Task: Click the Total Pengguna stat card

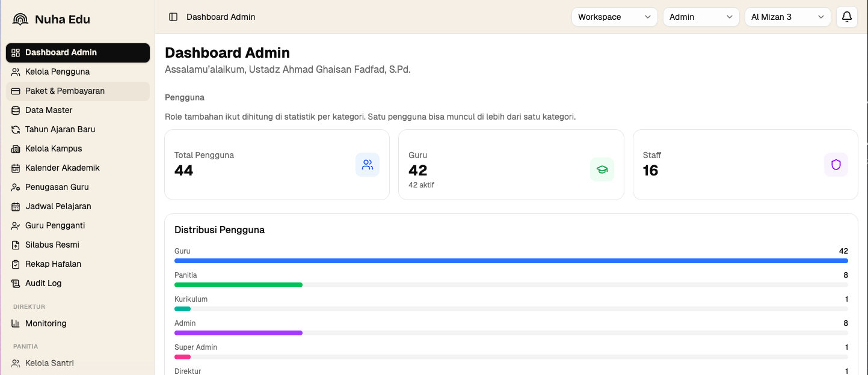Action: tap(277, 165)
